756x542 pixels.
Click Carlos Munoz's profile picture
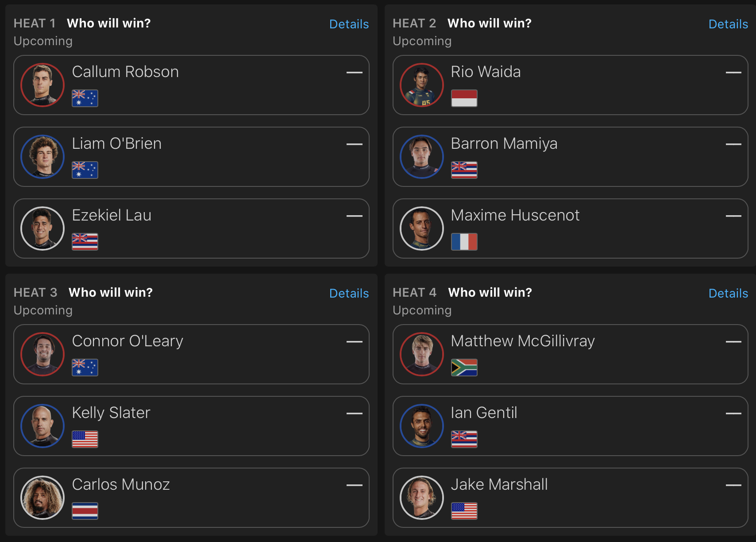pyautogui.click(x=42, y=498)
